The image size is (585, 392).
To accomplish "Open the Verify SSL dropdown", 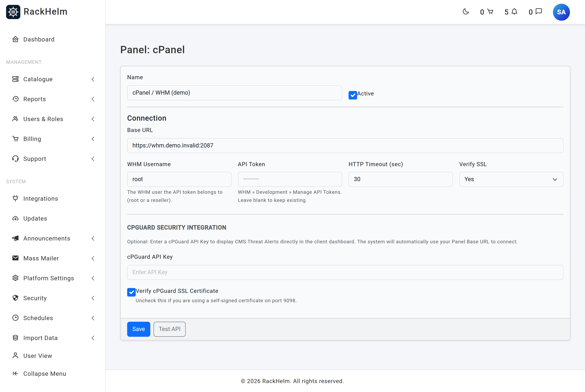I will (x=511, y=179).
